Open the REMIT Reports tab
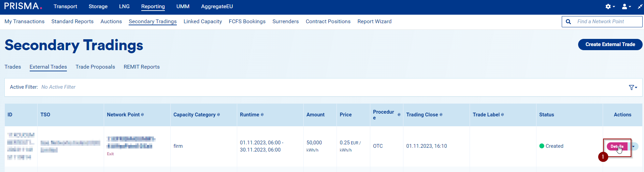 tap(142, 67)
